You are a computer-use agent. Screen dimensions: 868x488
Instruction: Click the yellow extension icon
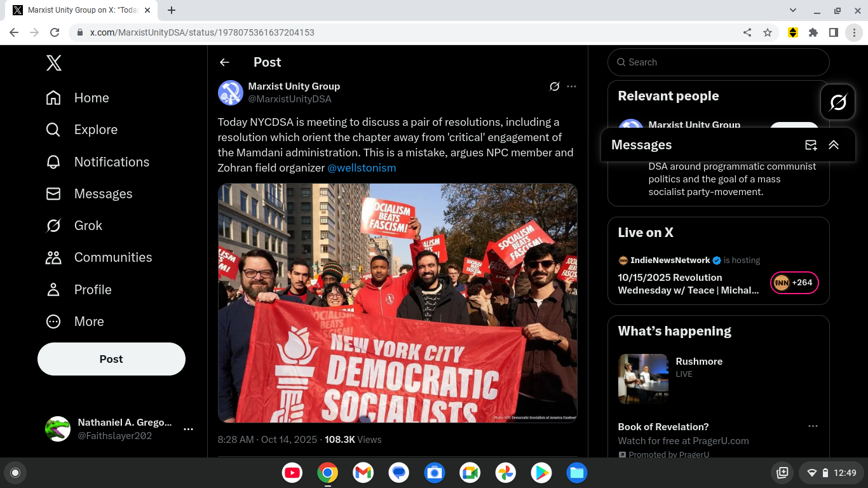(793, 32)
